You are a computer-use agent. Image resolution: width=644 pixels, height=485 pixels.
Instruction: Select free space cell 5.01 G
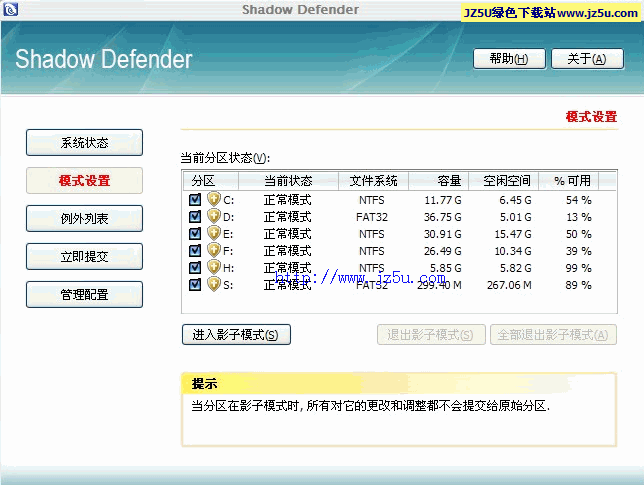point(515,217)
